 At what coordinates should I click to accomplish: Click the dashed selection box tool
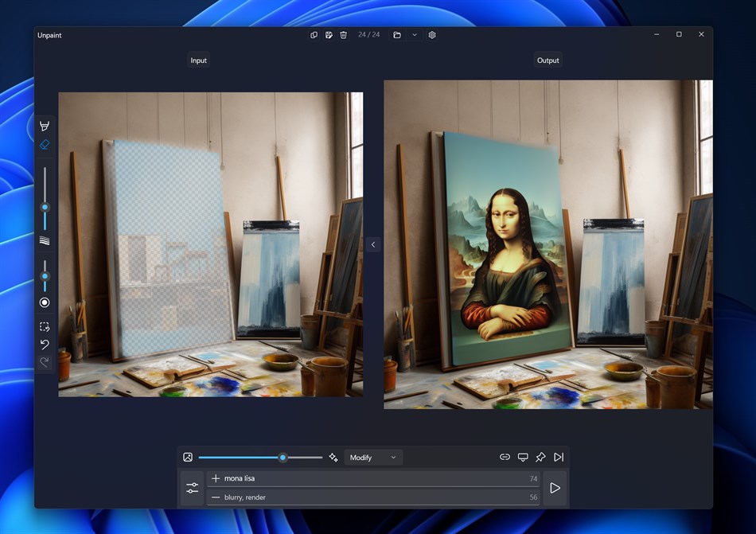pyautogui.click(x=45, y=327)
